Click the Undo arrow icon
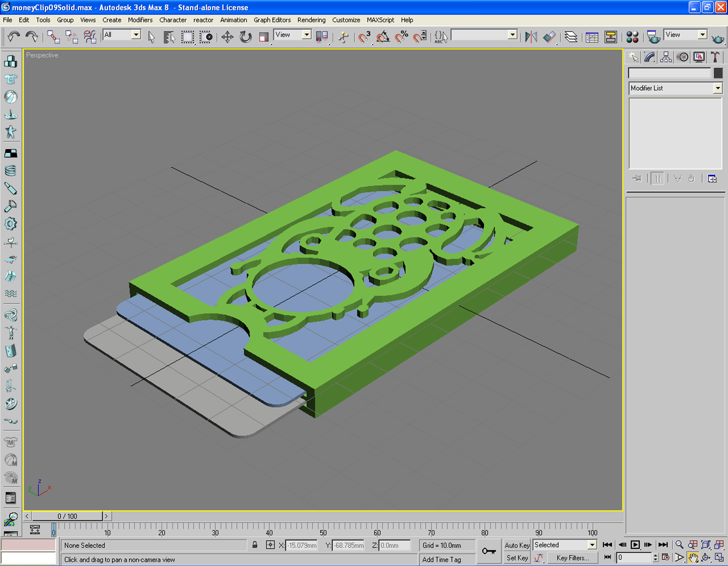Screen dimensions: 728x566 (14, 37)
